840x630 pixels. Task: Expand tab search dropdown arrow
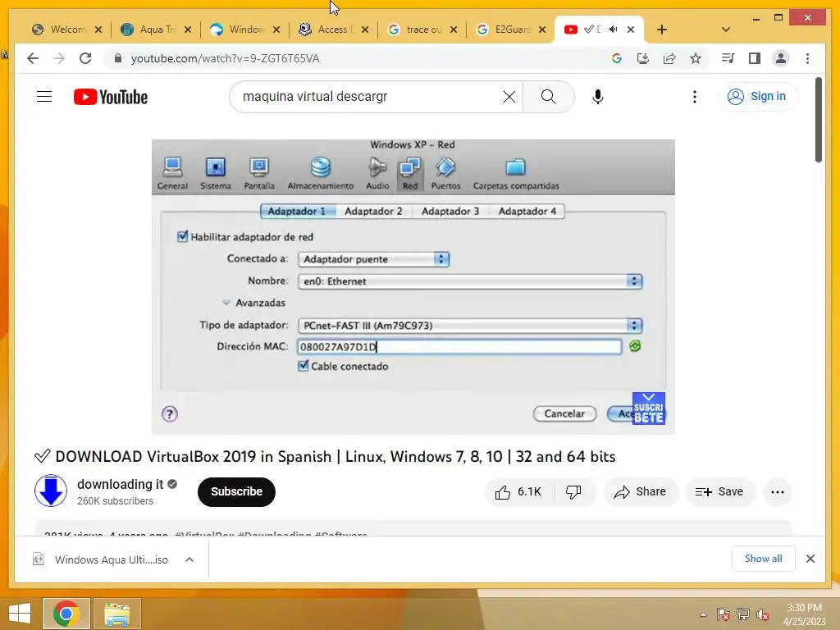725,30
